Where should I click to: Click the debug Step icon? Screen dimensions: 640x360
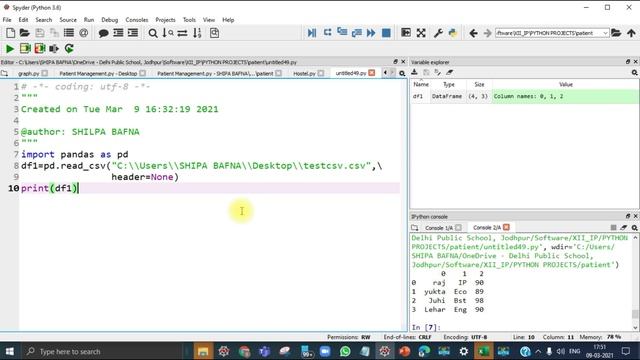pos(327,32)
